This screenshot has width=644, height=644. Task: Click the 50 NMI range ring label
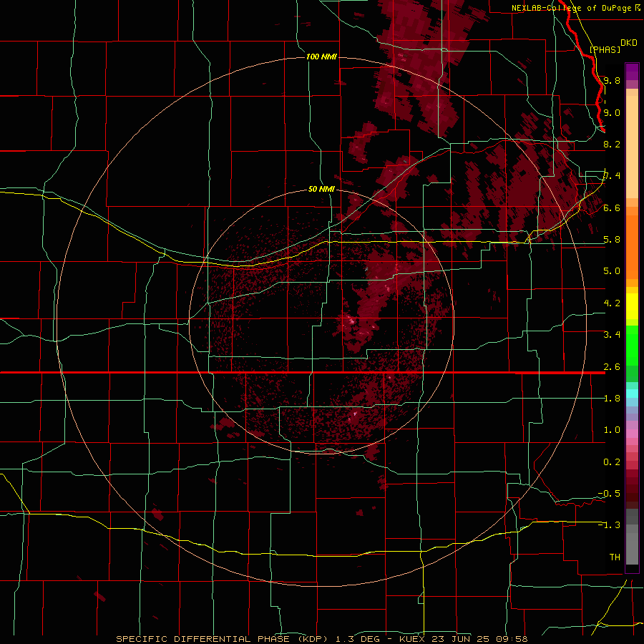point(321,189)
